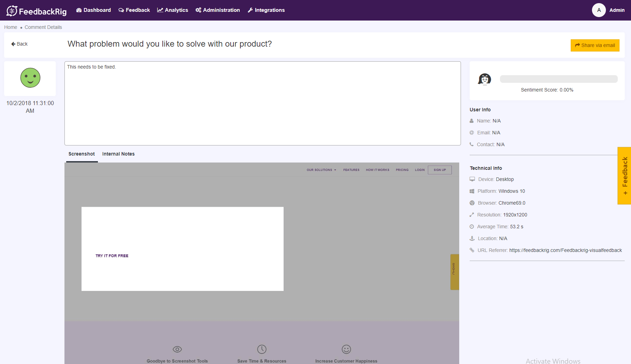Click the small yellow tab inside screenshot
The width and height of the screenshot is (631, 364).
(454, 272)
